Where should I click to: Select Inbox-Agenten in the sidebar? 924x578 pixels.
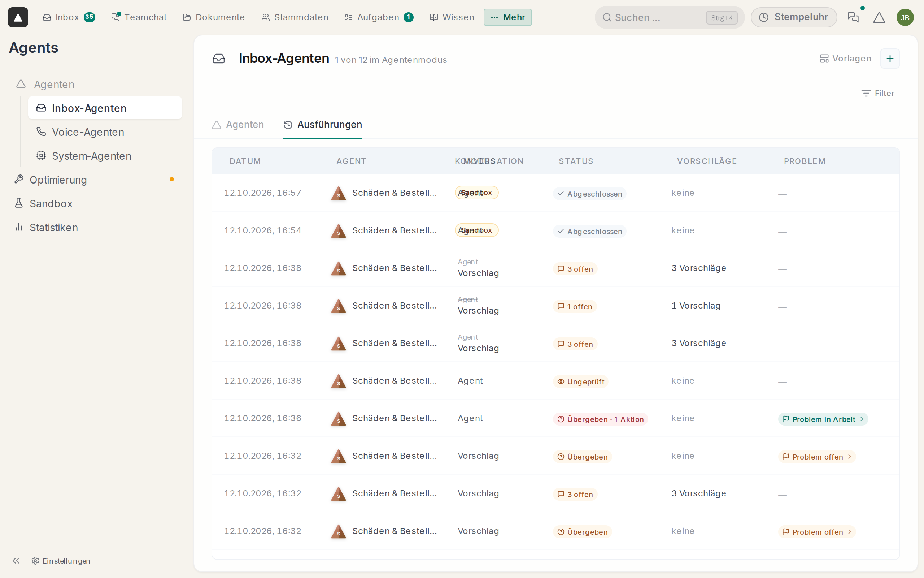(105, 108)
